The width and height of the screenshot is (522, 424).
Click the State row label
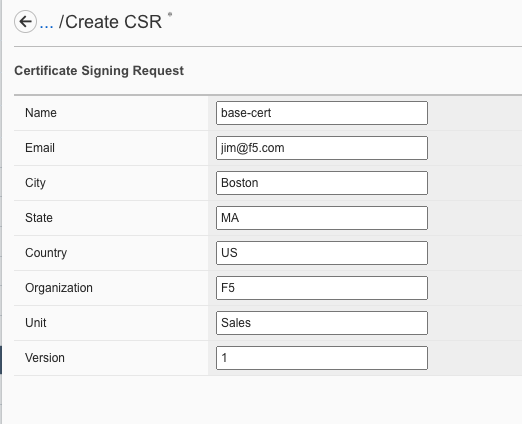point(39,218)
